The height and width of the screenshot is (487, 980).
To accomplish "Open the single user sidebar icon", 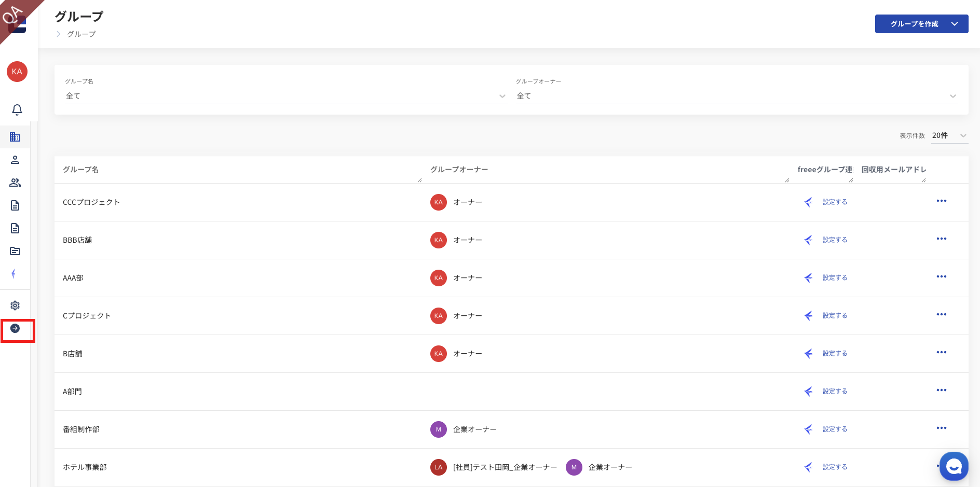I will coord(15,160).
